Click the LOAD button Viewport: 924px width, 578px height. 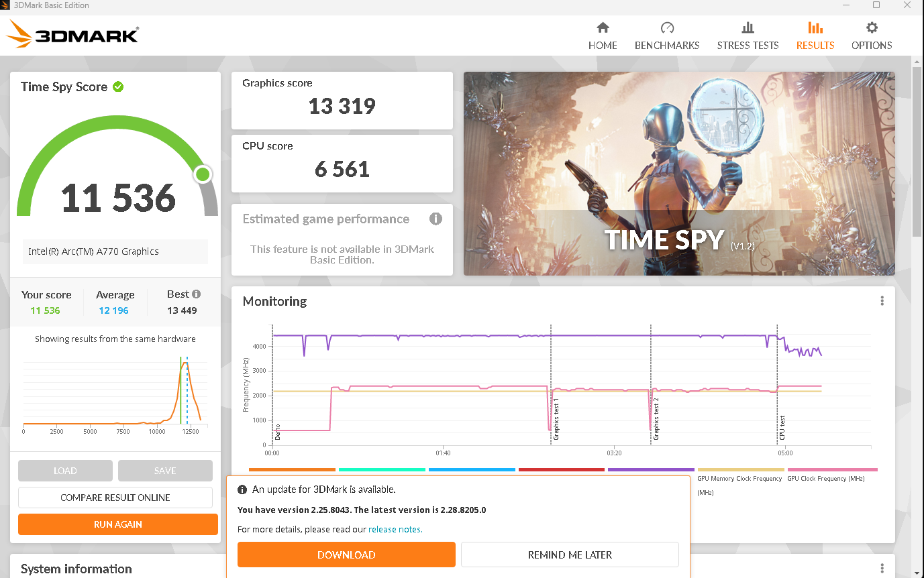point(65,471)
